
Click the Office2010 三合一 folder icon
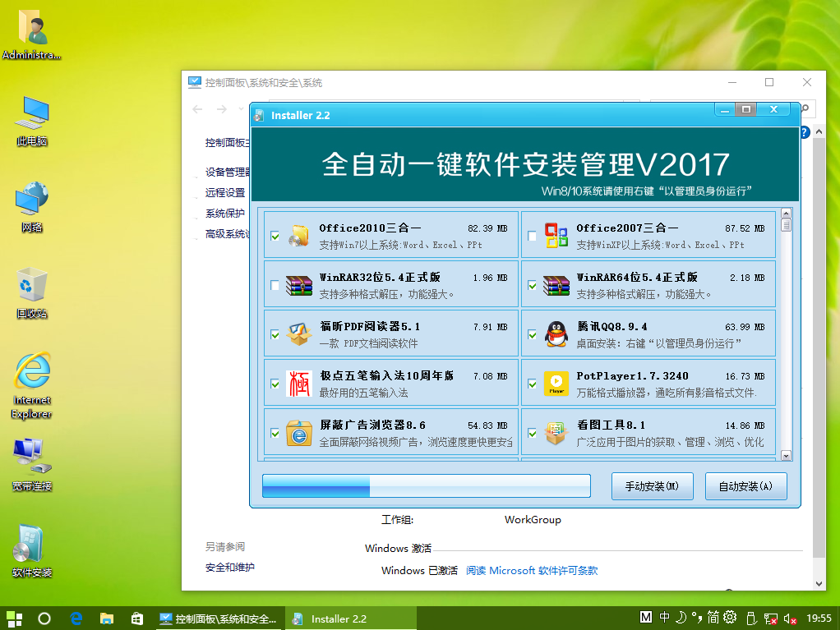(x=299, y=236)
